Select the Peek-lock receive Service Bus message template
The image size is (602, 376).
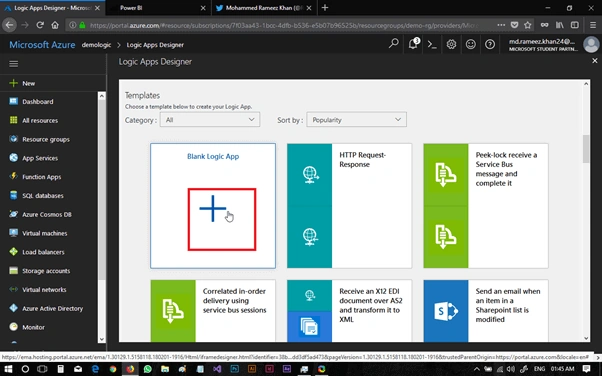pos(486,205)
